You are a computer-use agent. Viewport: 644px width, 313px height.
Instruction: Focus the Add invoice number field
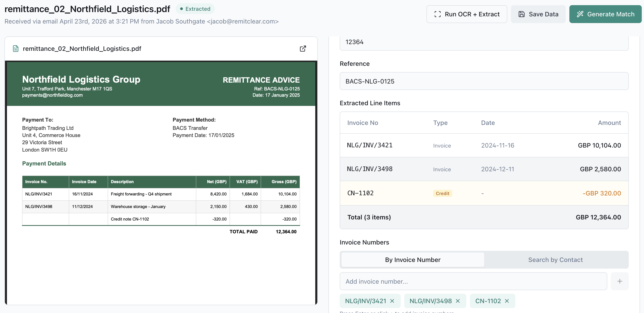point(473,281)
